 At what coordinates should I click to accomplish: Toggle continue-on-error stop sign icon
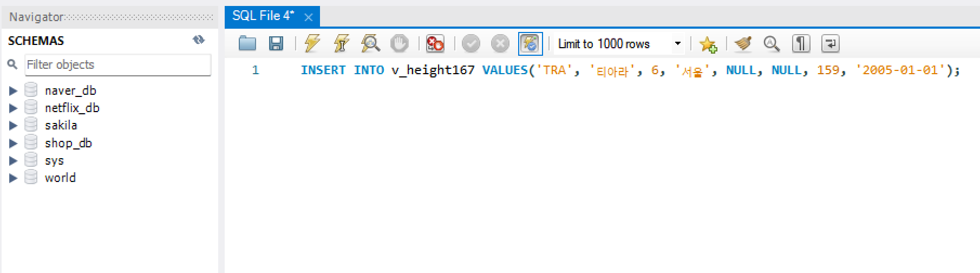pos(435,43)
